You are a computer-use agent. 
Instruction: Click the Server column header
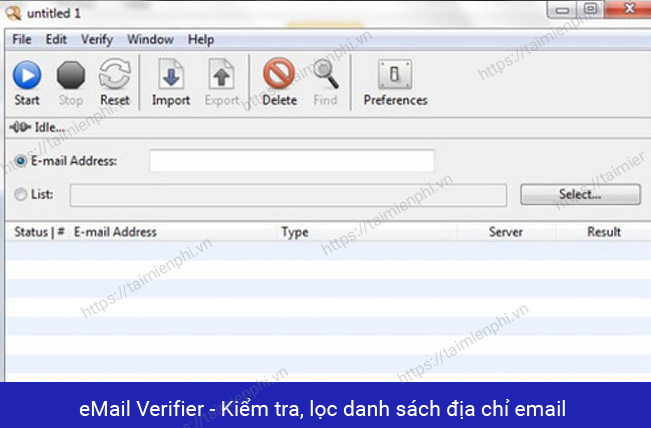click(x=506, y=232)
